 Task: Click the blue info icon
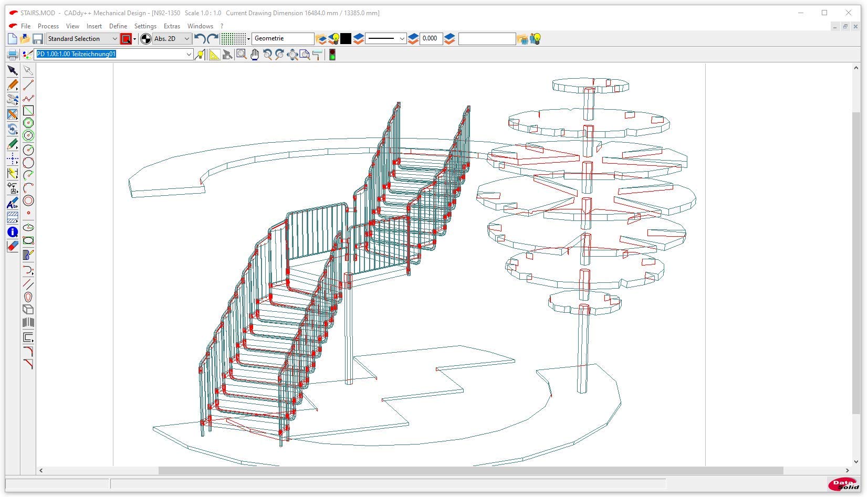(x=13, y=232)
